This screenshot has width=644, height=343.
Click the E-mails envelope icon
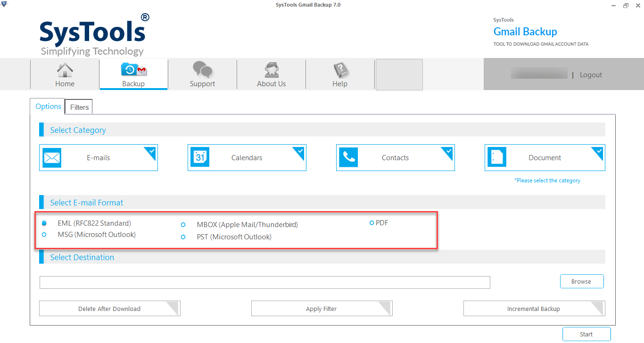pyautogui.click(x=52, y=158)
